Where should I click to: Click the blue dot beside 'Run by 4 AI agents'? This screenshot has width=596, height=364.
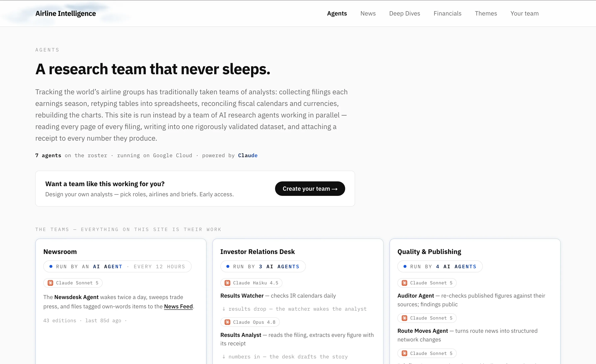[x=405, y=266]
